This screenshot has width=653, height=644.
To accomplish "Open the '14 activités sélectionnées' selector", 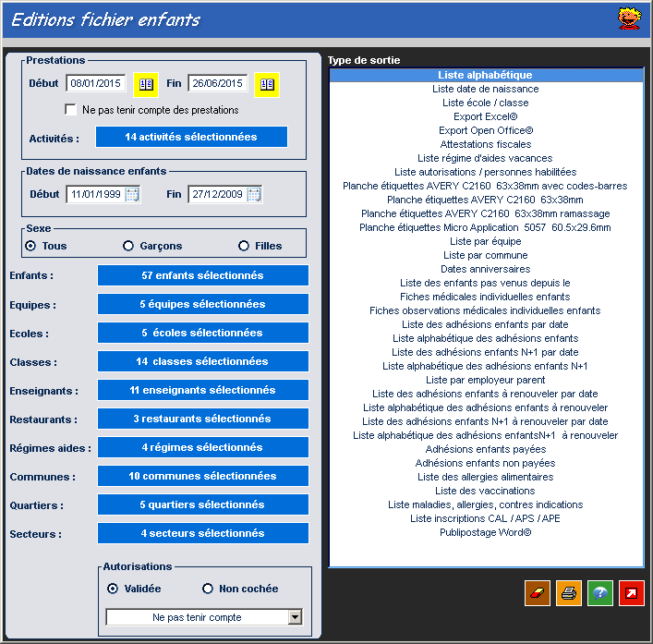I will (191, 137).
